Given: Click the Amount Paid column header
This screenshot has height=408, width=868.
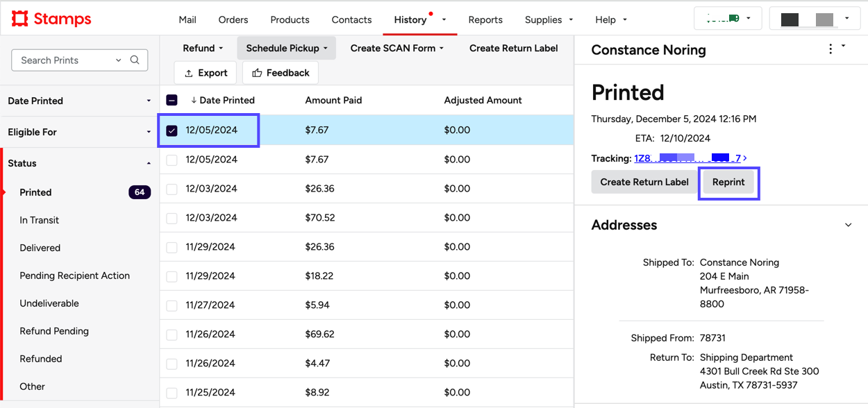Looking at the screenshot, I should 333,100.
